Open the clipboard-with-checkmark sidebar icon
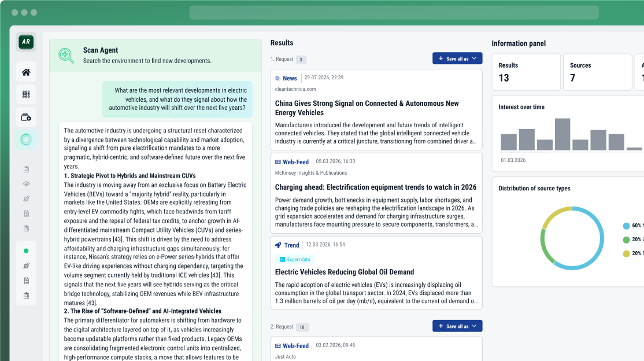Image resolution: width=644 pixels, height=361 pixels. [x=26, y=170]
